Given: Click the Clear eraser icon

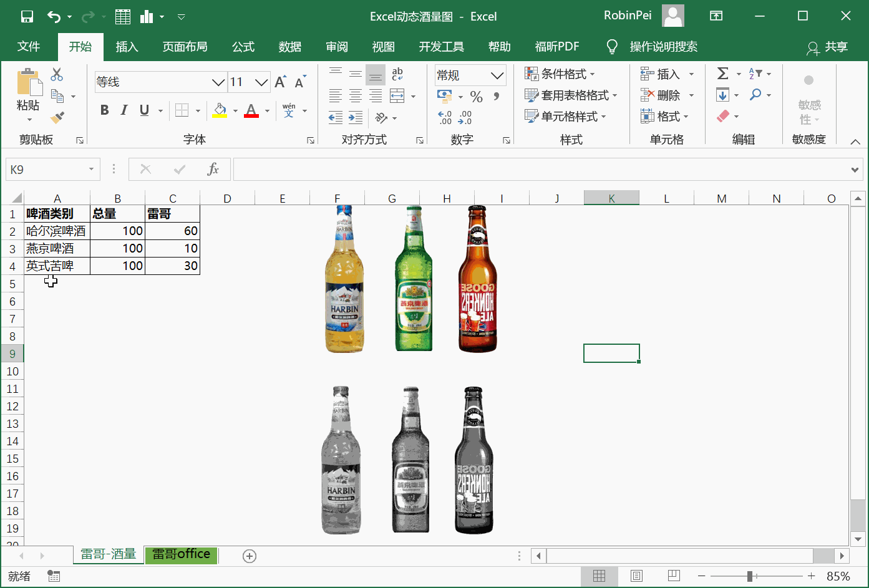Looking at the screenshot, I should point(723,116).
